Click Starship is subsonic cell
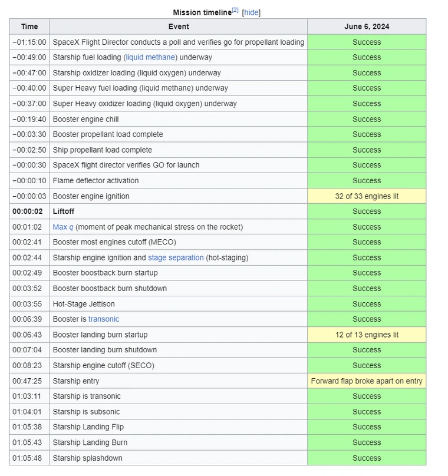Screen dimensions: 448x476 tap(178, 412)
